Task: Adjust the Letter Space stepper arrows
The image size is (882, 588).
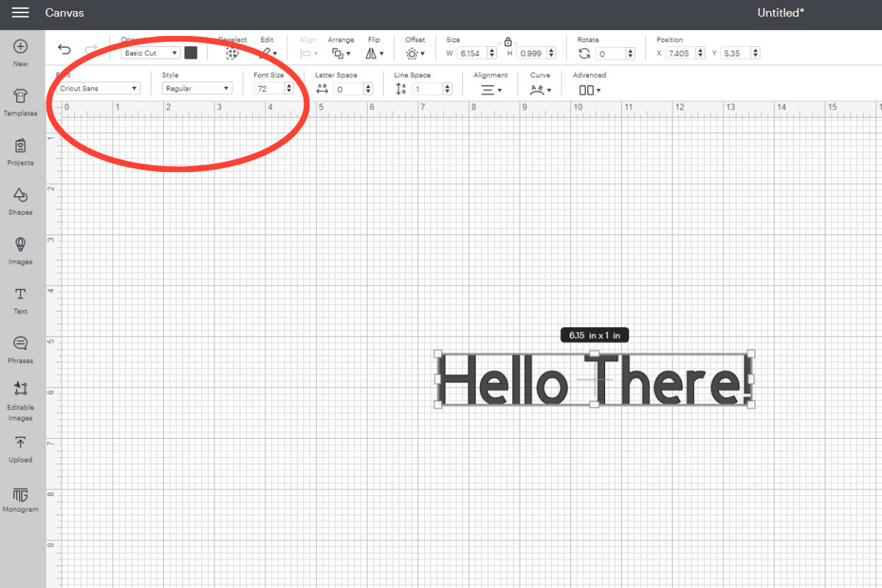Action: [368, 88]
